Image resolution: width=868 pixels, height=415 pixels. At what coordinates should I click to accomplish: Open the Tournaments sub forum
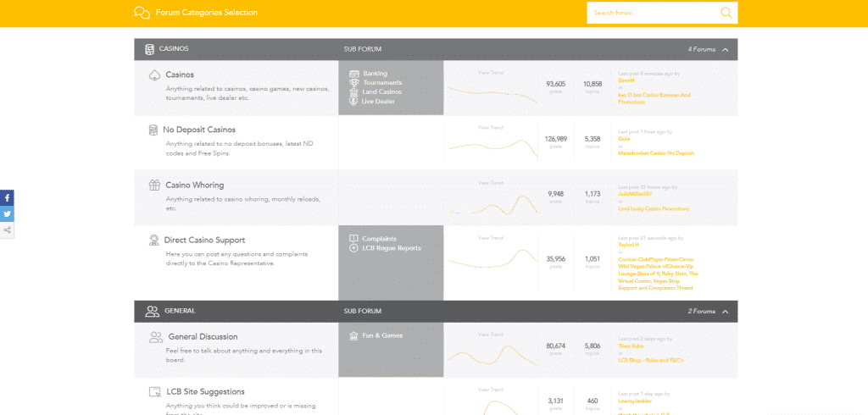pos(382,82)
